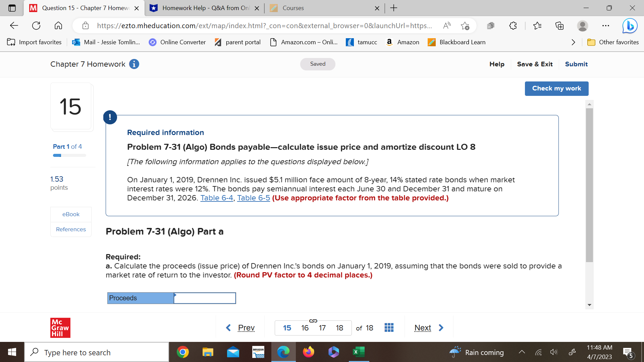
Task: Click the info icon beside Chapter 7 Homework
Action: tap(134, 64)
